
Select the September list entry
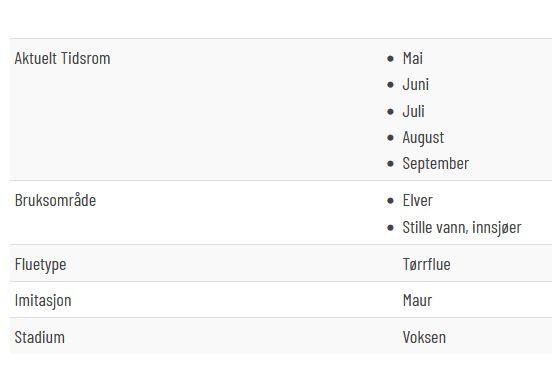pos(436,164)
